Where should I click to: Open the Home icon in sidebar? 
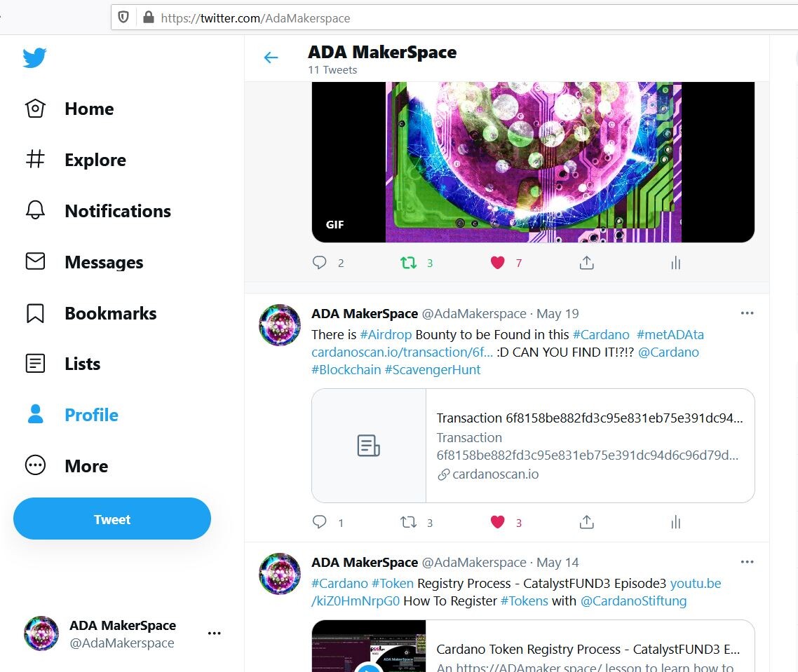35,109
